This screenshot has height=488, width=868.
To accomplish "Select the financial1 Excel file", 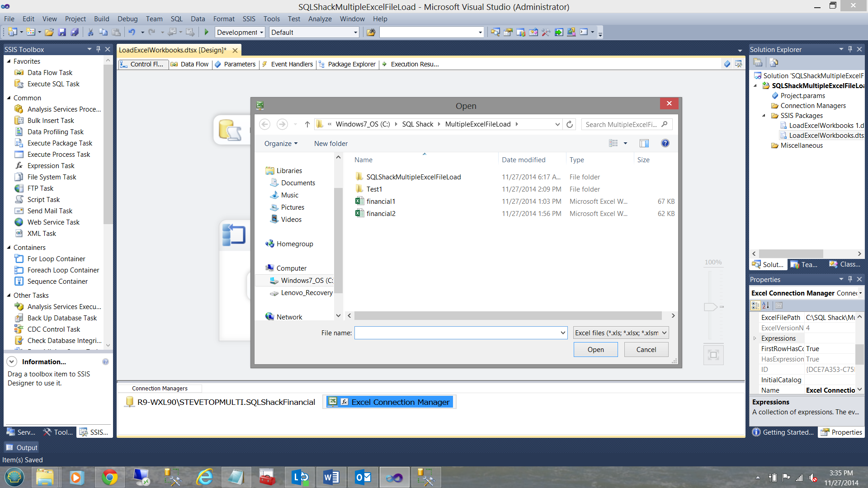I will [381, 202].
